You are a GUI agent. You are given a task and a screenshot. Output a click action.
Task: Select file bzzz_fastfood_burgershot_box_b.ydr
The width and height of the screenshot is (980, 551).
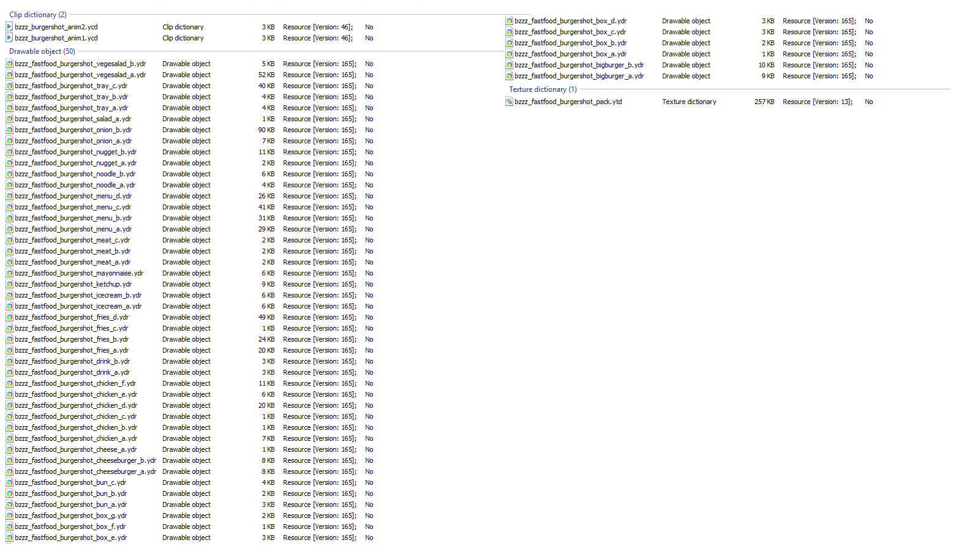pyautogui.click(x=571, y=43)
